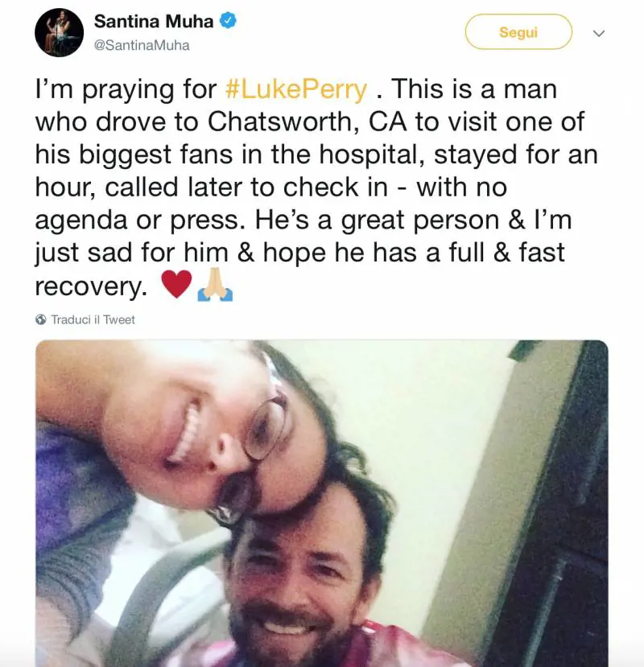Click the globe icon beside Traduci
The image size is (644, 667).
[x=41, y=319]
